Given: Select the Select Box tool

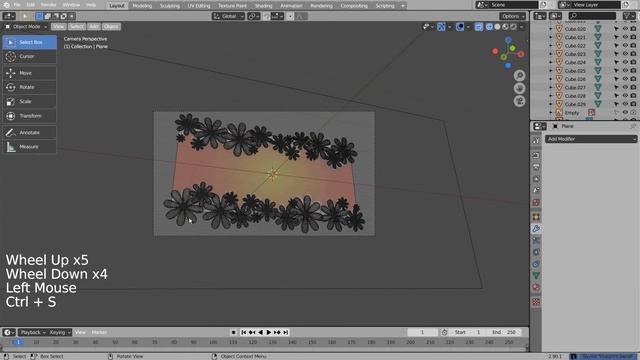Looking at the screenshot, I should tap(29, 42).
